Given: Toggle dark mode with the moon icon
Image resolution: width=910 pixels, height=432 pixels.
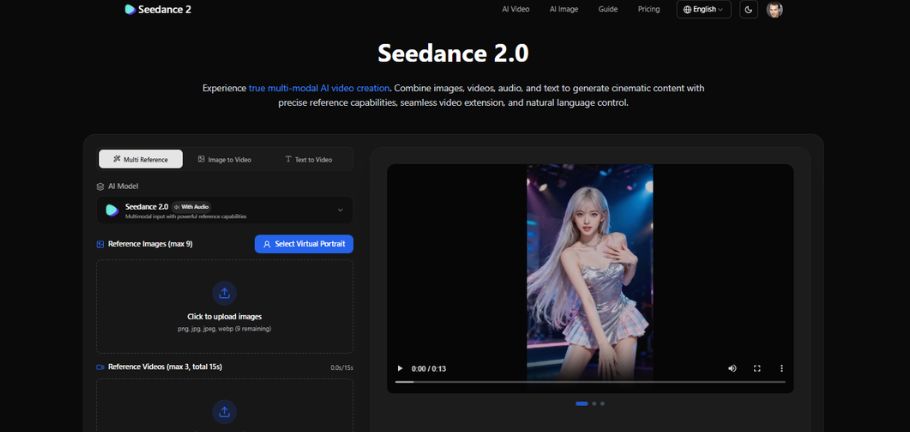Looking at the screenshot, I should [x=749, y=9].
